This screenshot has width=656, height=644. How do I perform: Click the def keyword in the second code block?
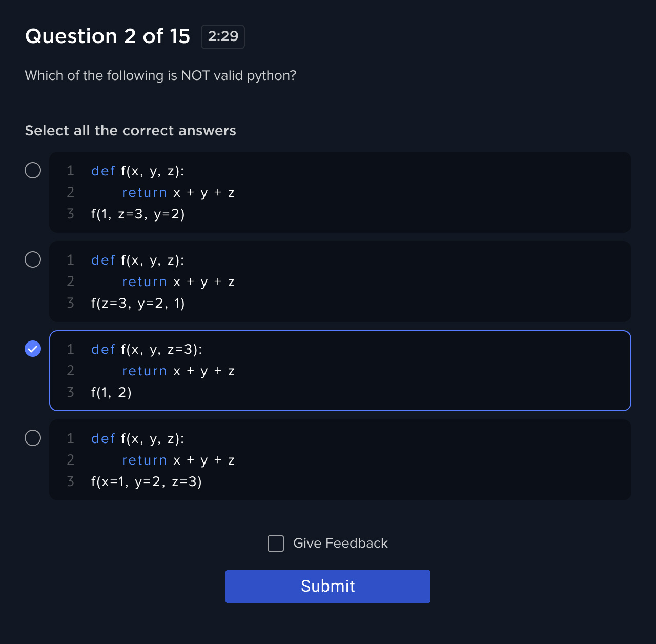pos(102,260)
